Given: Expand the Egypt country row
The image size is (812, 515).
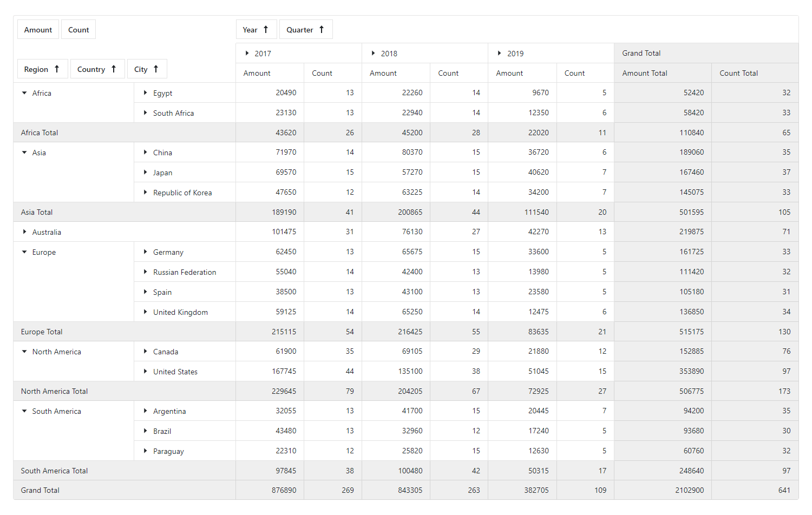Looking at the screenshot, I should click(x=145, y=93).
